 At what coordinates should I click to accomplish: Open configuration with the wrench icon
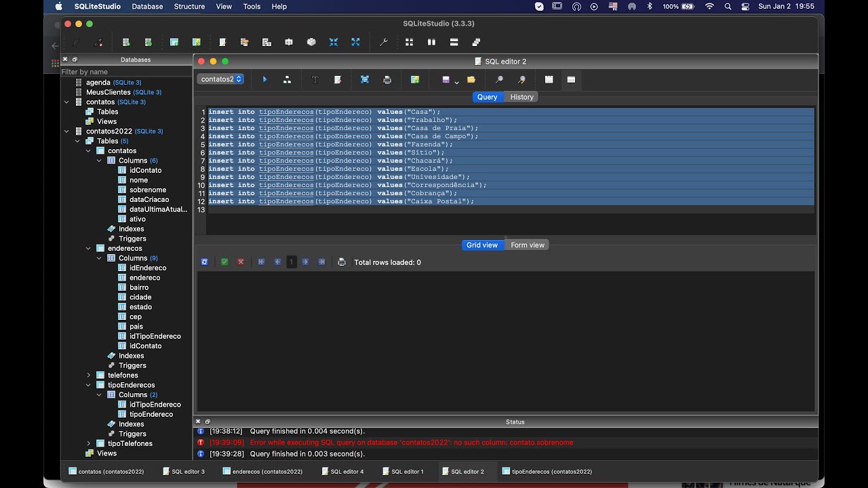point(383,42)
